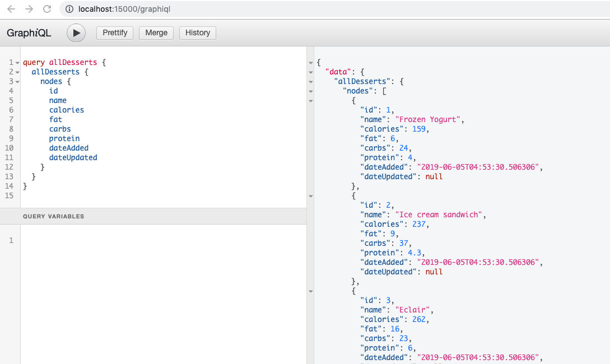
Task: Click the Frozen Yogurt value in results
Action: 429,119
